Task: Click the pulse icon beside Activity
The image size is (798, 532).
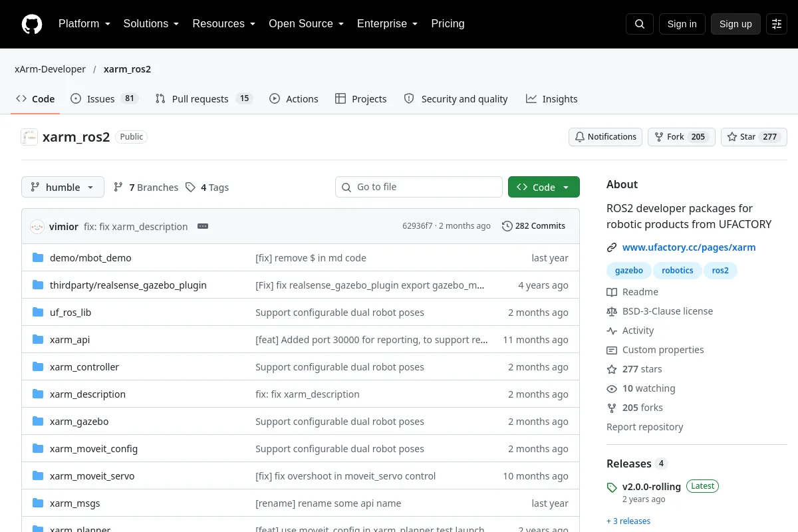Action: tap(612, 331)
